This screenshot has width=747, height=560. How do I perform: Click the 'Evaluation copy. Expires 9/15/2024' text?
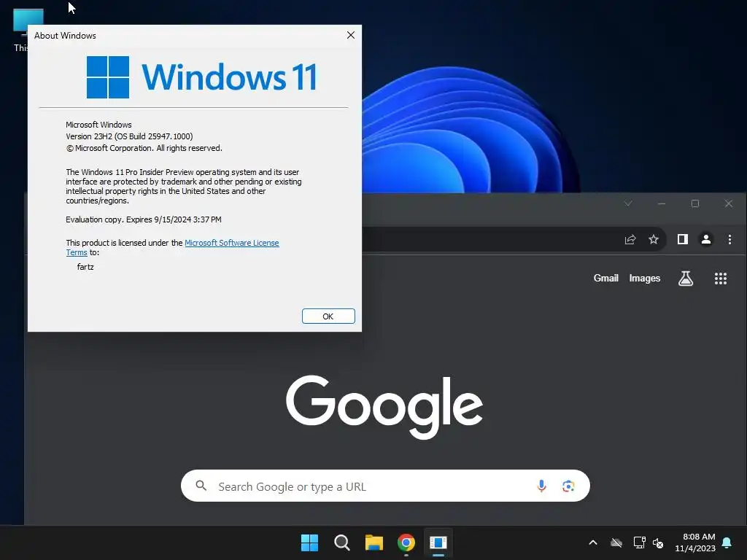pos(144,219)
